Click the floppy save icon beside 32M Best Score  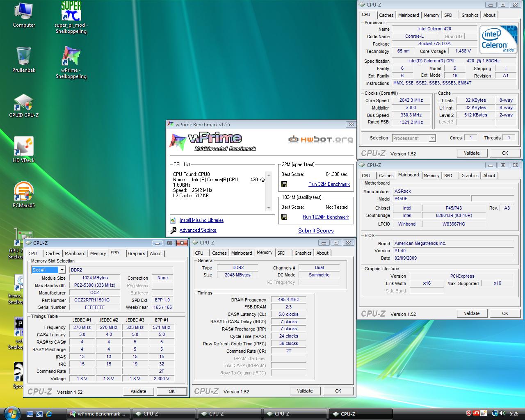(x=284, y=184)
